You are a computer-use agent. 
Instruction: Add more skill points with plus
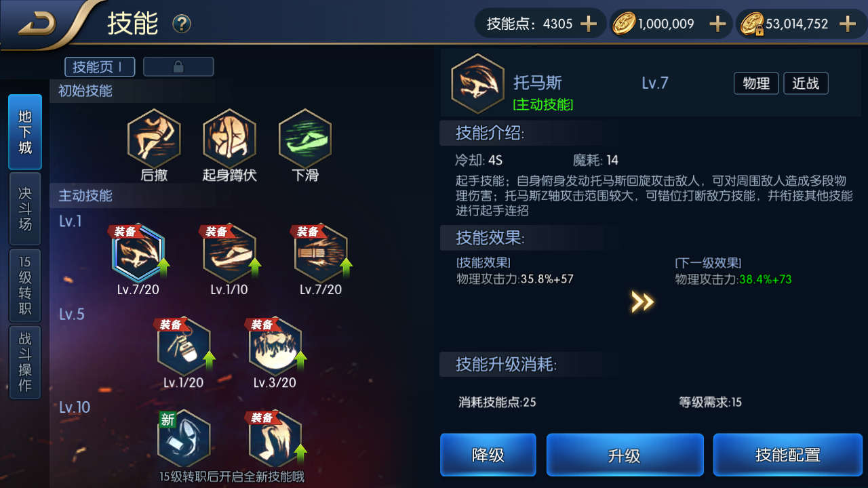[x=589, y=24]
